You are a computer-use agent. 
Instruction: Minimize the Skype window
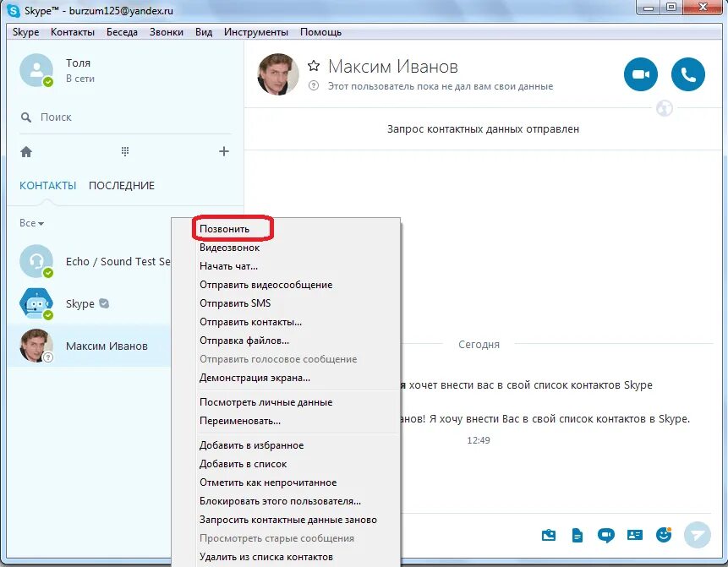[649, 8]
